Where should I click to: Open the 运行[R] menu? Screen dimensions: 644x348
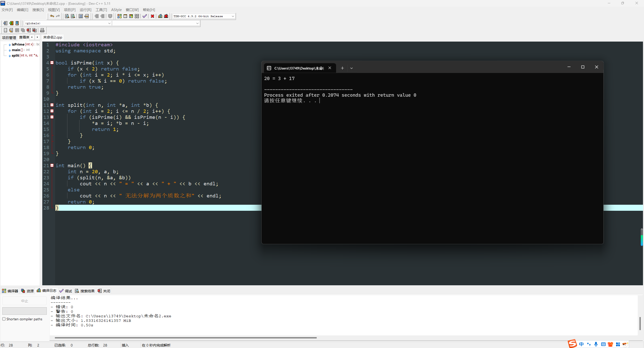pyautogui.click(x=85, y=10)
